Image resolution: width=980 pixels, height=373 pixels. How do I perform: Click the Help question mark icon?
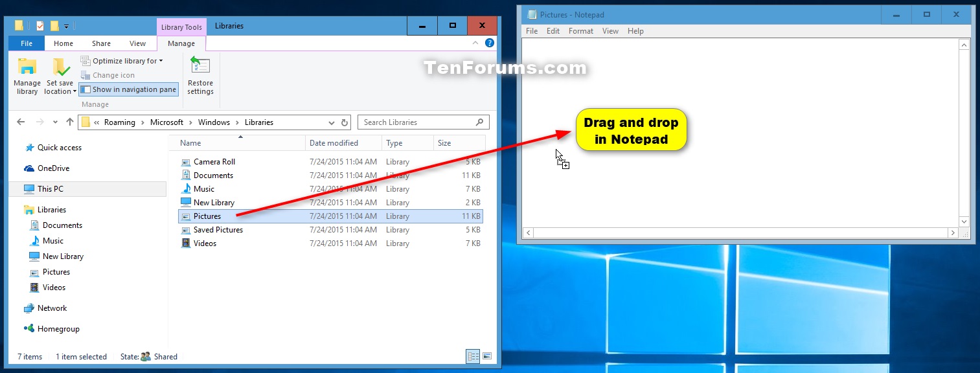490,43
